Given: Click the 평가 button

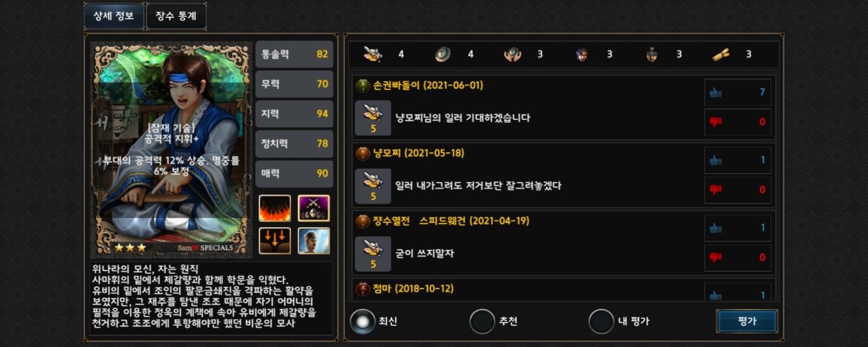Looking at the screenshot, I should [747, 321].
